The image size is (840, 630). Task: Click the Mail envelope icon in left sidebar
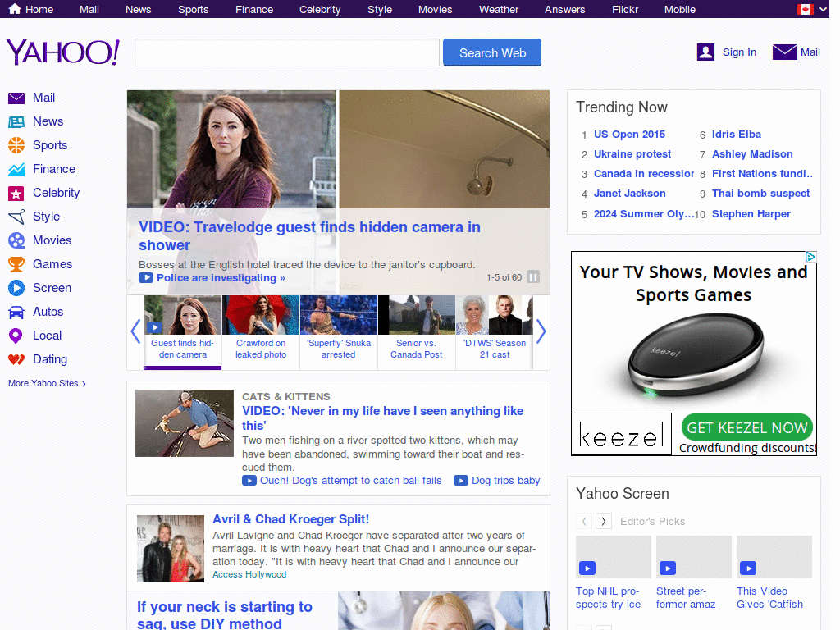click(16, 98)
